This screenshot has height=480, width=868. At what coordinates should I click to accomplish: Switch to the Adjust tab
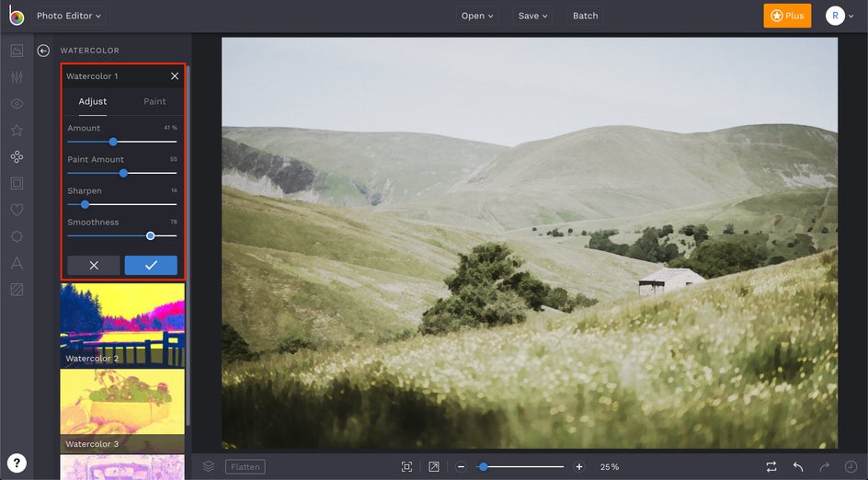coord(93,101)
